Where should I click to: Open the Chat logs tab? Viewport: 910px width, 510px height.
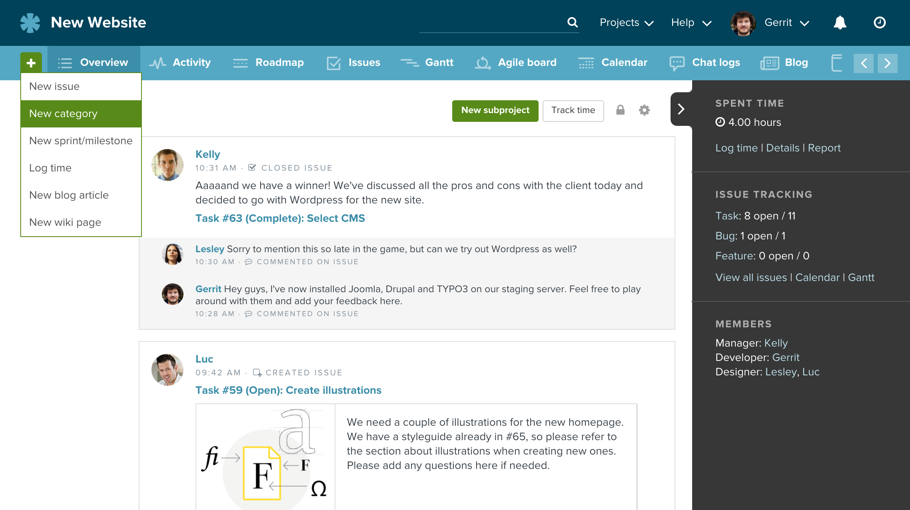tap(705, 63)
